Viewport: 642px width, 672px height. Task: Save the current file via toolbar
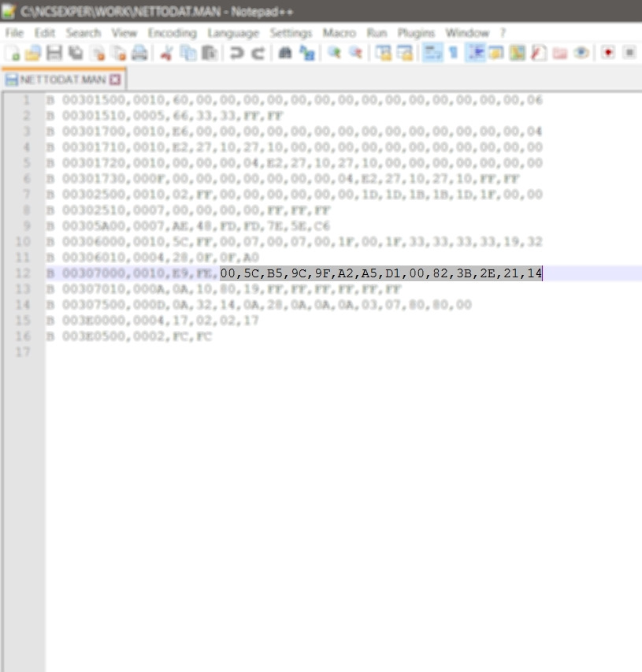point(54,53)
